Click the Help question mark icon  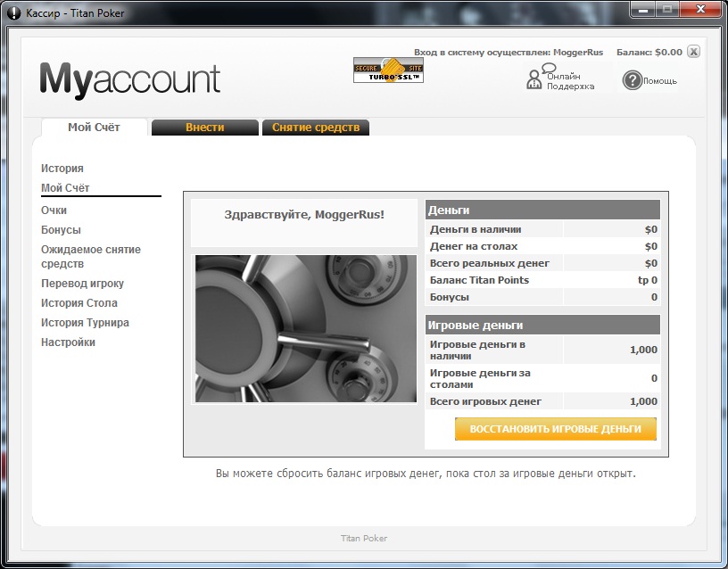(x=632, y=80)
